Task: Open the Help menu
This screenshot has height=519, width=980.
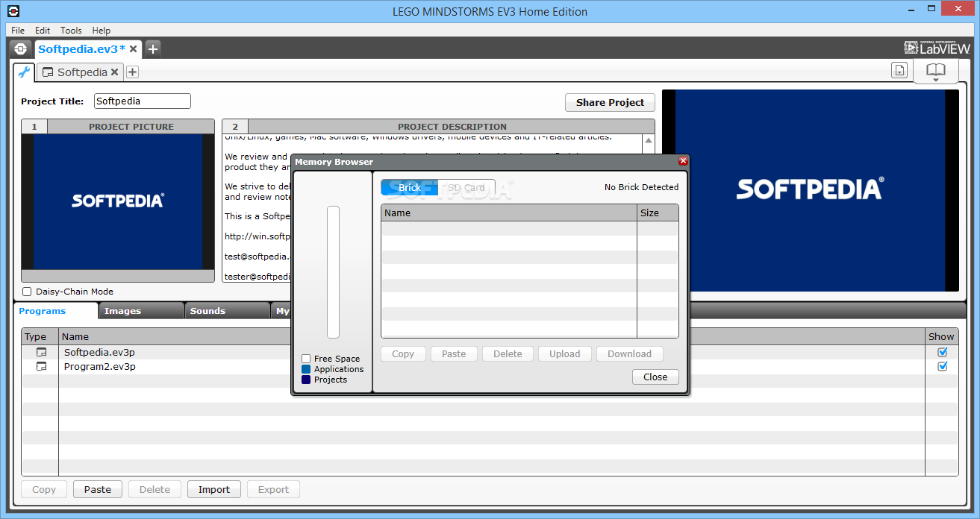Action: click(x=102, y=31)
